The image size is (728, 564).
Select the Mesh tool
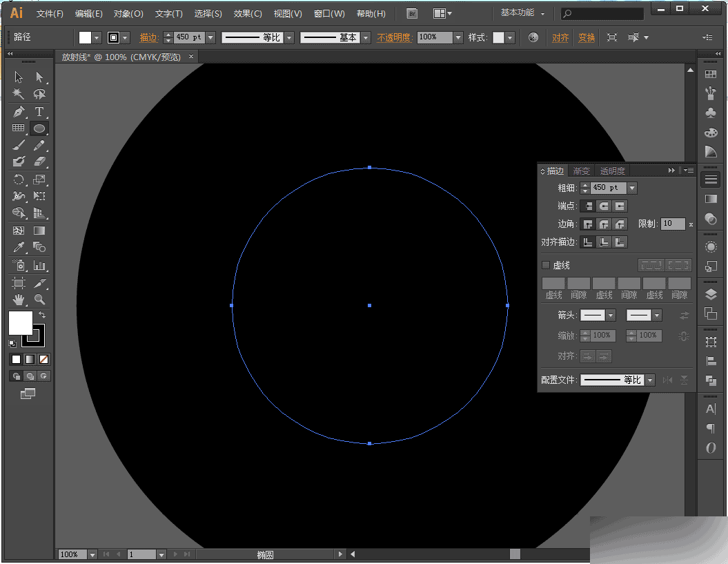19,231
